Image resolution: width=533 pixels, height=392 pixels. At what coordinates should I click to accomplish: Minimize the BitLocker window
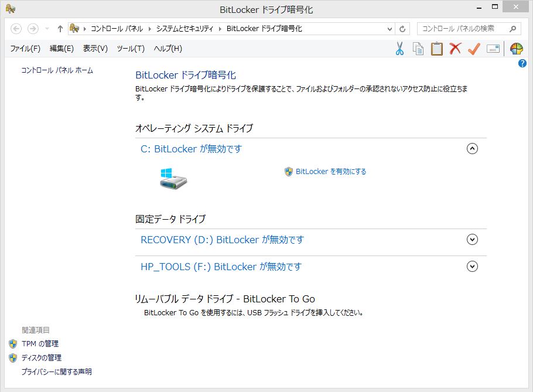pos(479,7)
